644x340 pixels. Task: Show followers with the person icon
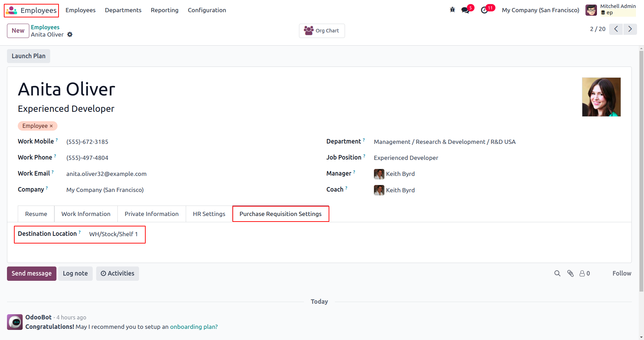click(584, 273)
